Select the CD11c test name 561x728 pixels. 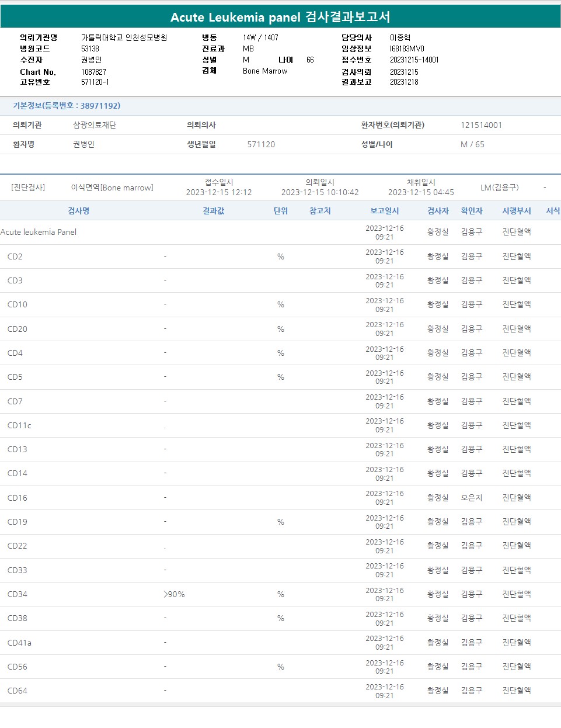point(19,425)
